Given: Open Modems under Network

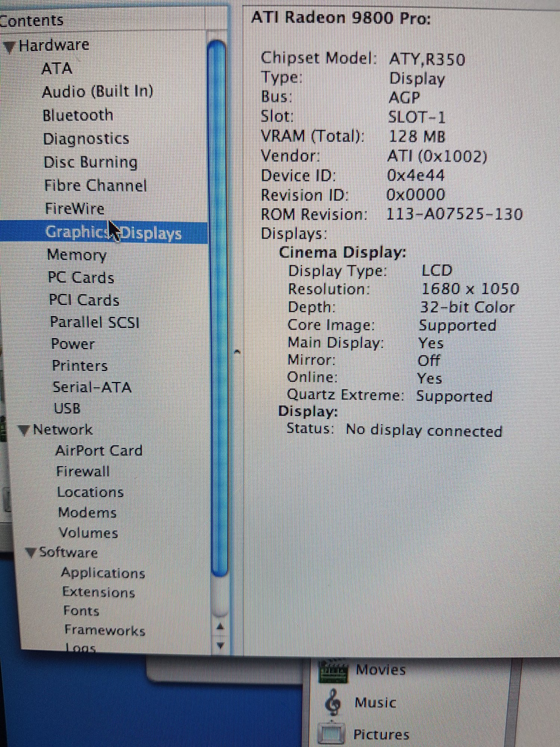Looking at the screenshot, I should 87,512.
